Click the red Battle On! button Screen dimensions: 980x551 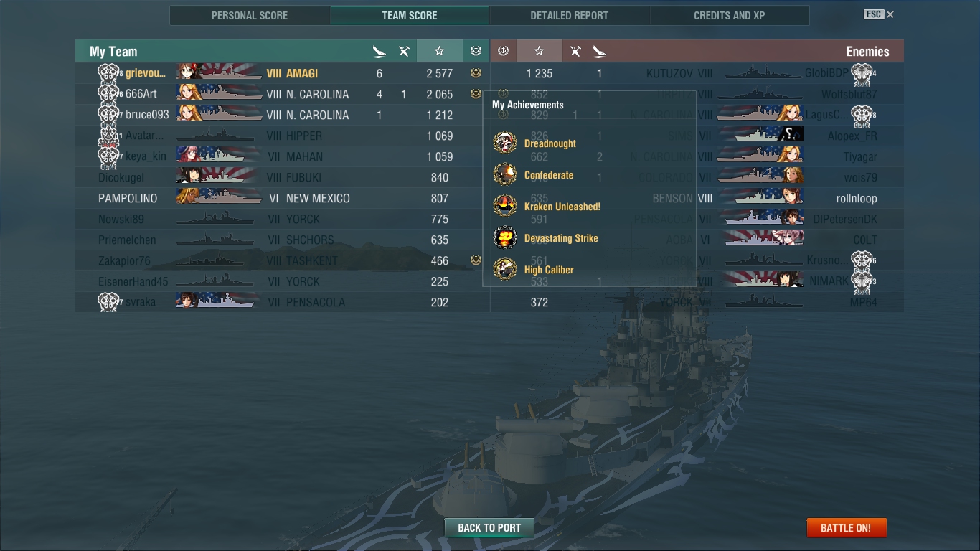847,527
